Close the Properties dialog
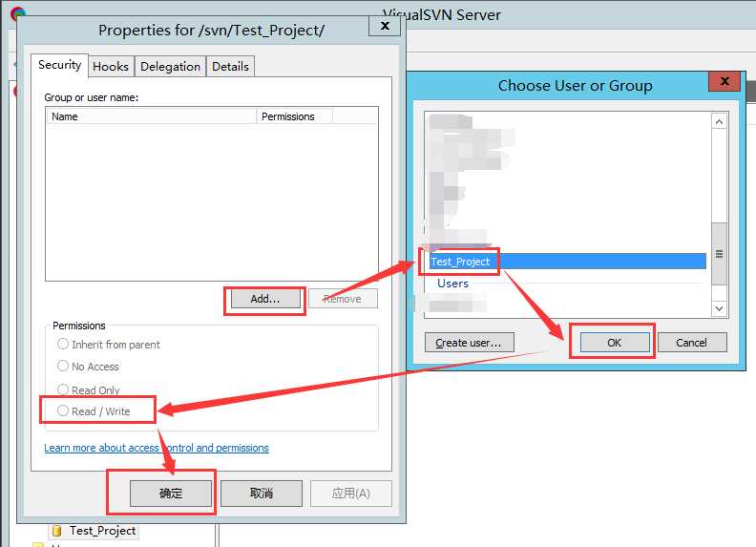The height and width of the screenshot is (547, 756). (385, 26)
